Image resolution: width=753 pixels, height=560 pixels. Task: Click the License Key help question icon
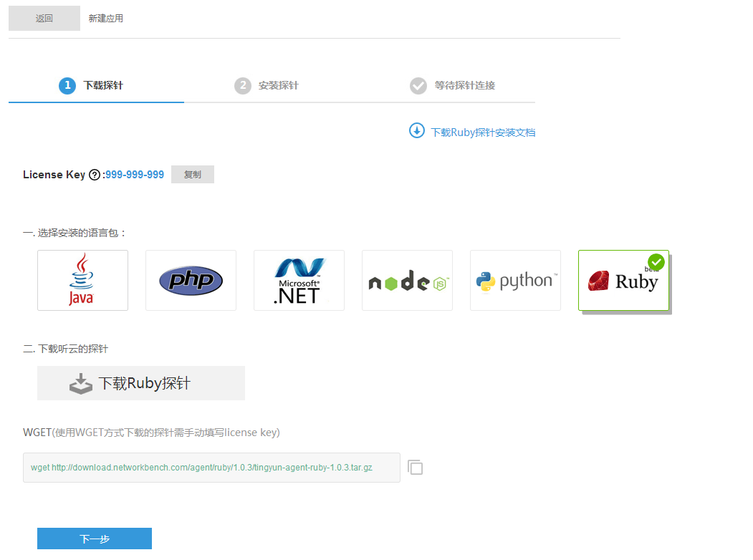pyautogui.click(x=95, y=175)
